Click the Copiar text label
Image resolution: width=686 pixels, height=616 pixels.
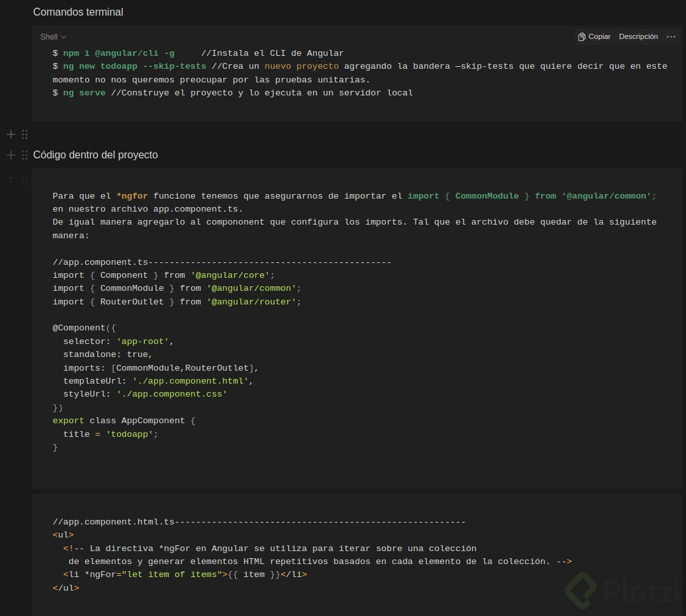pos(599,37)
